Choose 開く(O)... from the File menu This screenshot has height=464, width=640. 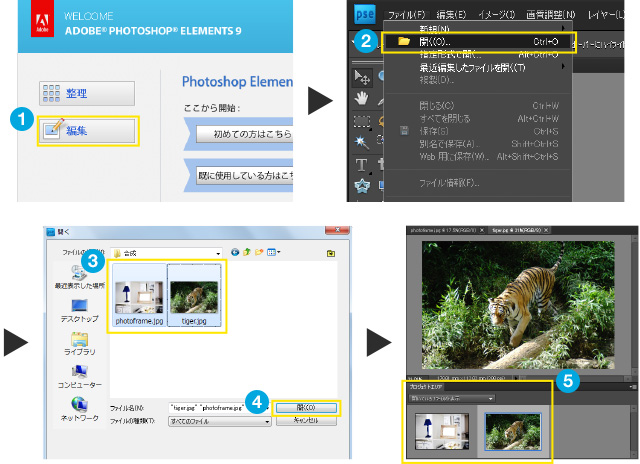pyautogui.click(x=477, y=42)
